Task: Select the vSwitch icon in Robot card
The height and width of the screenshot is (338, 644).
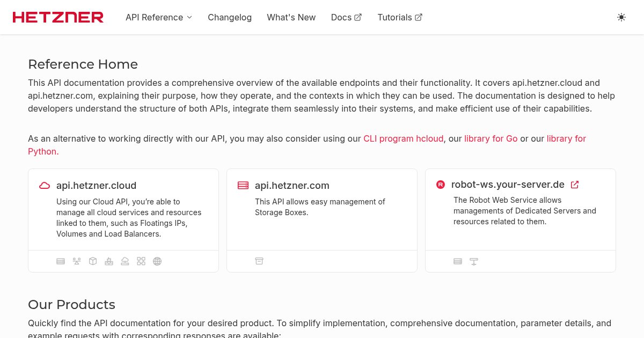Action: tap(474, 261)
